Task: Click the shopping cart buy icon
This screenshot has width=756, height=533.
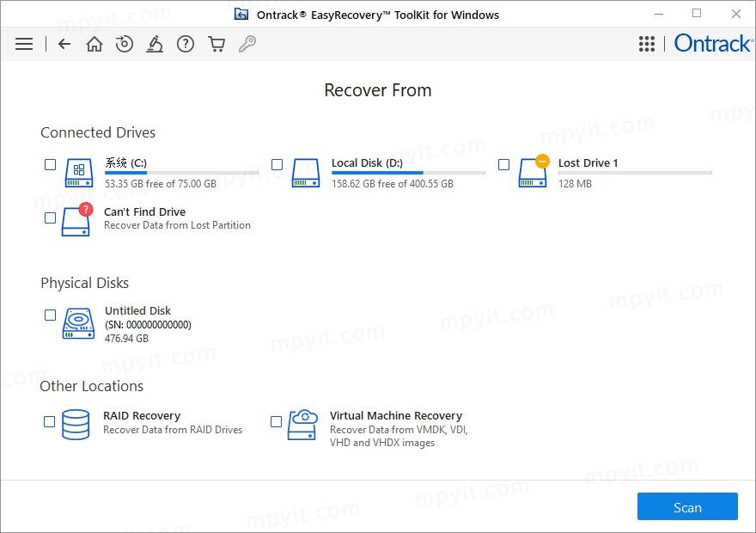Action: pyautogui.click(x=216, y=44)
